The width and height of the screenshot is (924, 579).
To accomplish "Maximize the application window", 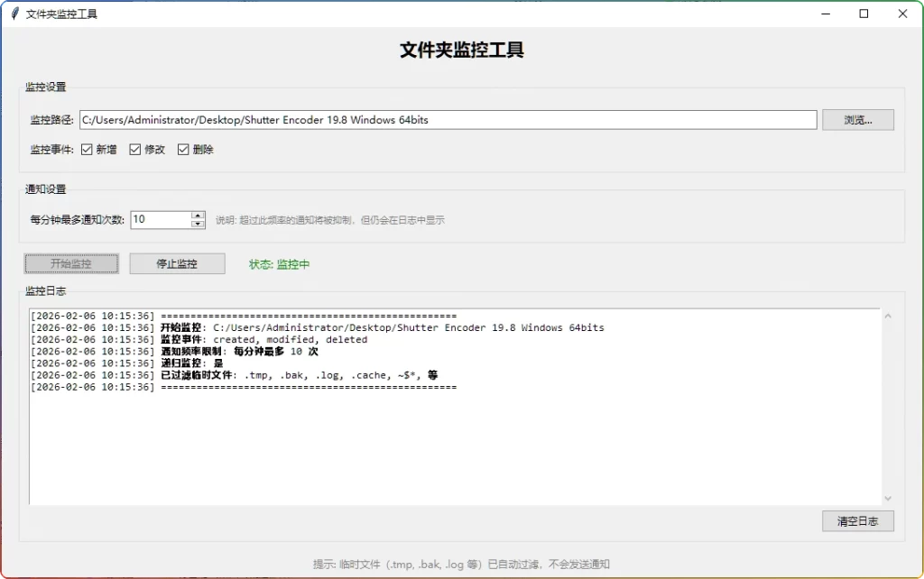I will 864,14.
